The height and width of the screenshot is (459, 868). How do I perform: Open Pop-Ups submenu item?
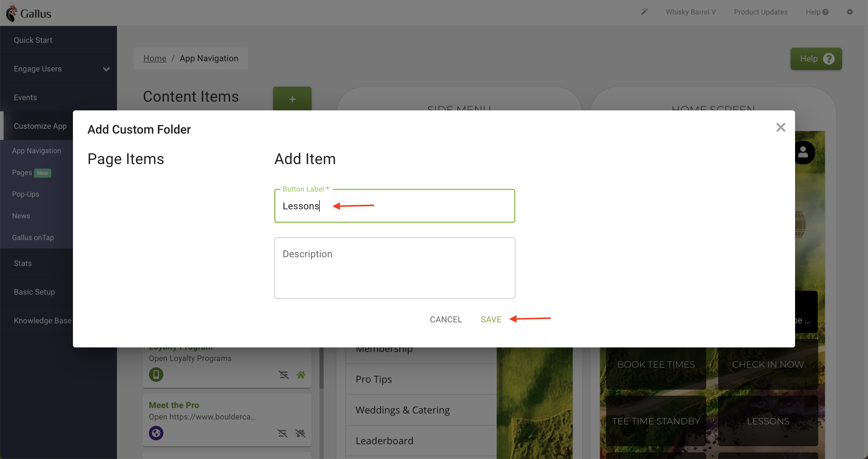[26, 194]
